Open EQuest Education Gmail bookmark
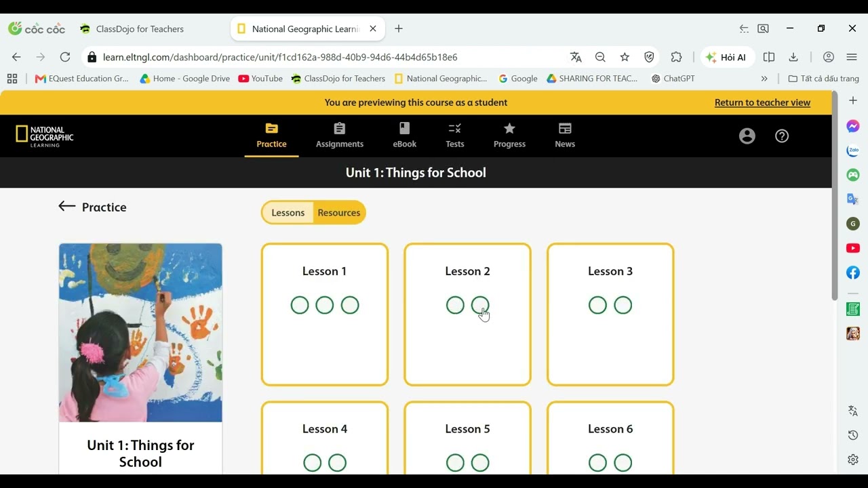The image size is (868, 488). (81, 79)
